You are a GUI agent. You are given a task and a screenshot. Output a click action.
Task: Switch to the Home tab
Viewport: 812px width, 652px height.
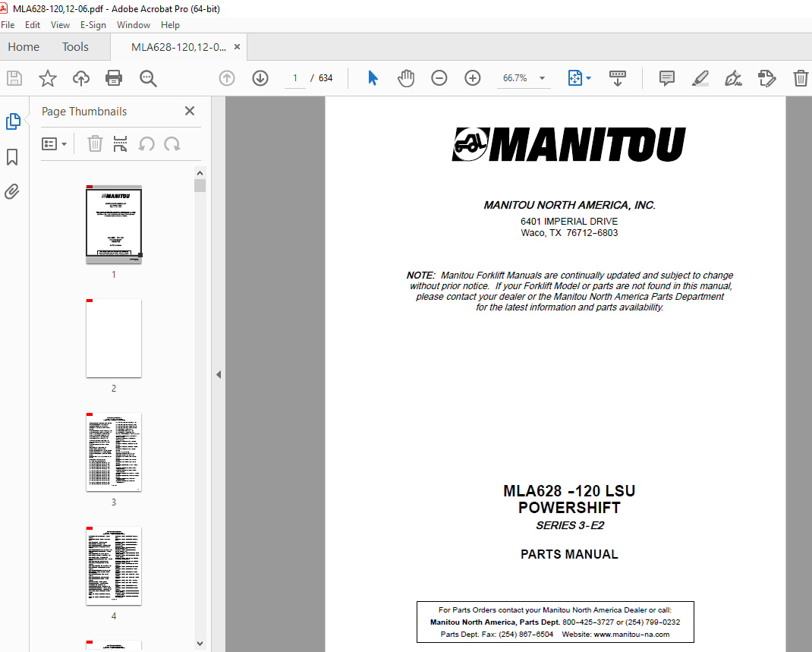coord(24,47)
